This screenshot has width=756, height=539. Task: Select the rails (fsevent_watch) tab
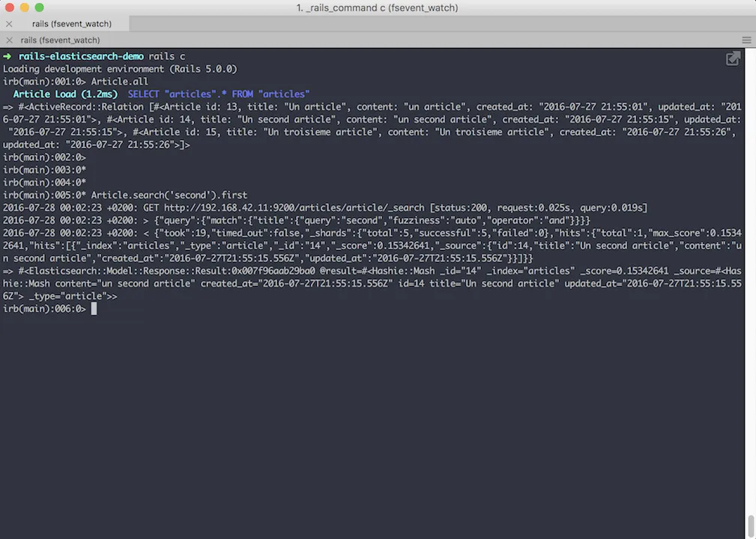click(71, 24)
